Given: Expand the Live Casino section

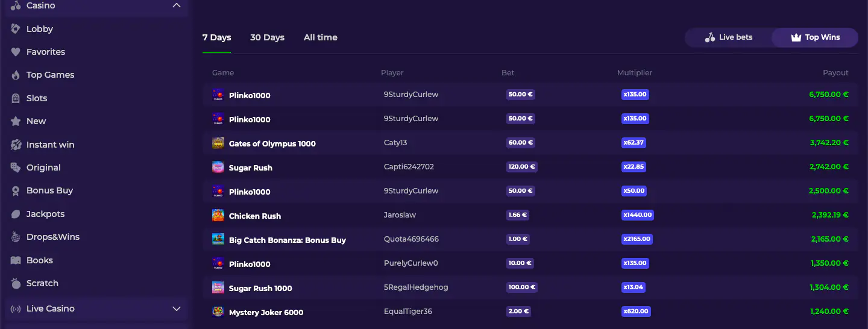Looking at the screenshot, I should (177, 309).
